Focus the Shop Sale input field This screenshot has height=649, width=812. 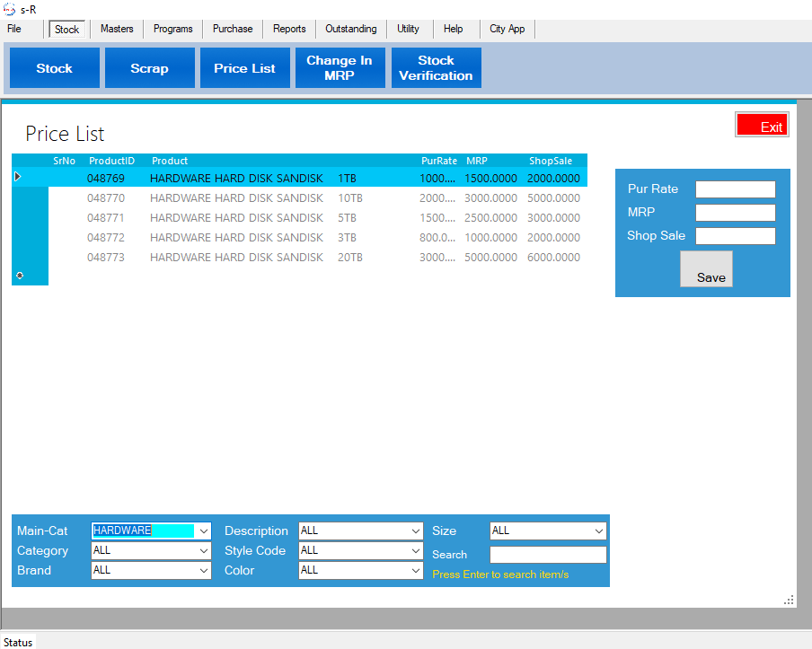735,236
